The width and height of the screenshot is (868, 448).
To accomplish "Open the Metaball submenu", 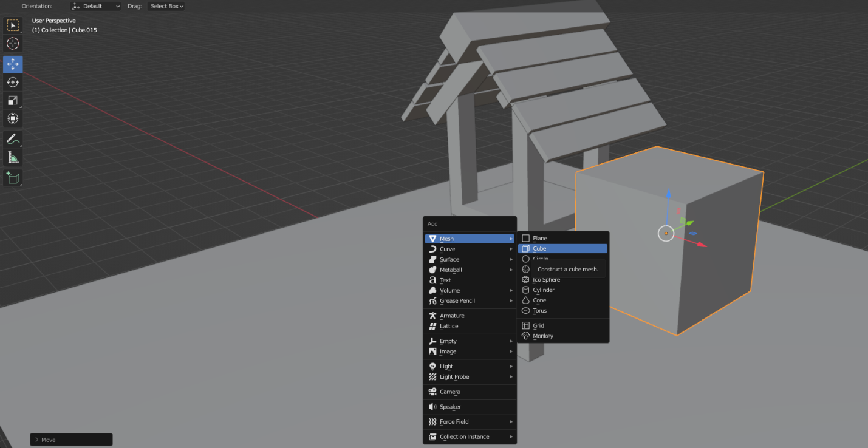I will click(x=470, y=270).
